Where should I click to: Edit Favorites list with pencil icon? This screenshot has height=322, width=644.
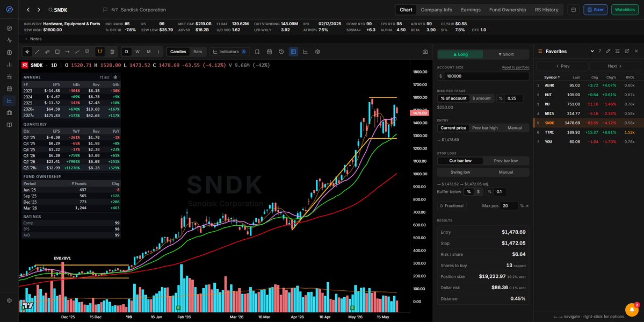pyautogui.click(x=608, y=51)
